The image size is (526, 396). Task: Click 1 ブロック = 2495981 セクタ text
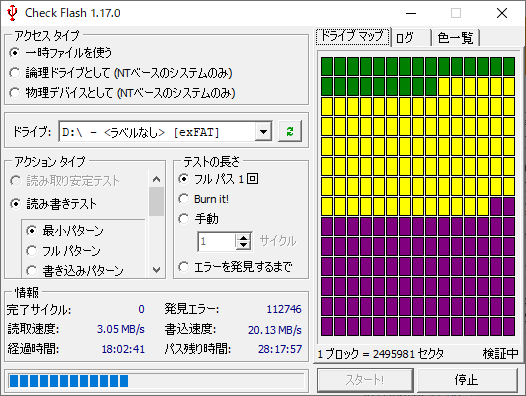tap(380, 354)
